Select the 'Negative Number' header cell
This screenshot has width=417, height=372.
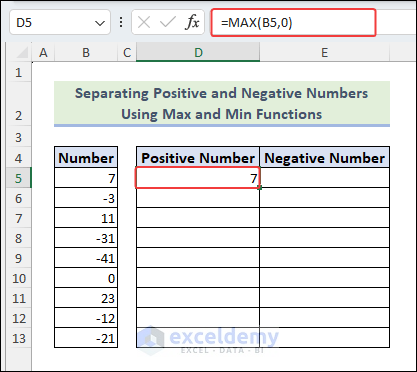325,157
